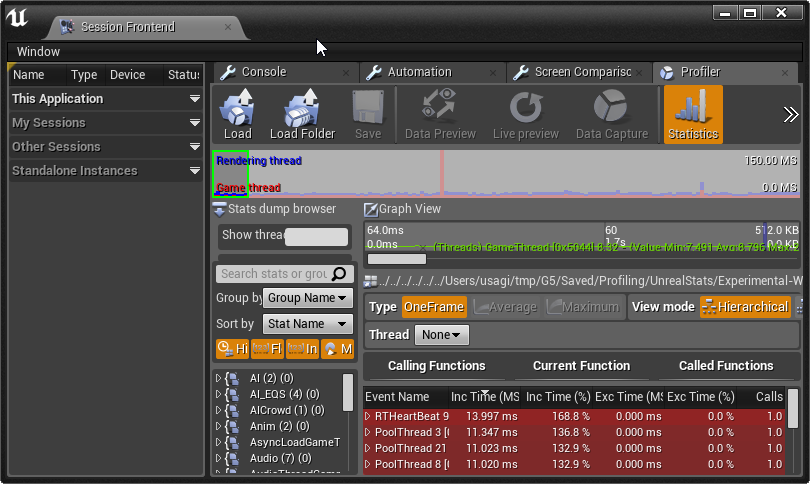Image resolution: width=810 pixels, height=484 pixels.
Task: Click the stat groups list scrollbar
Action: (x=348, y=393)
